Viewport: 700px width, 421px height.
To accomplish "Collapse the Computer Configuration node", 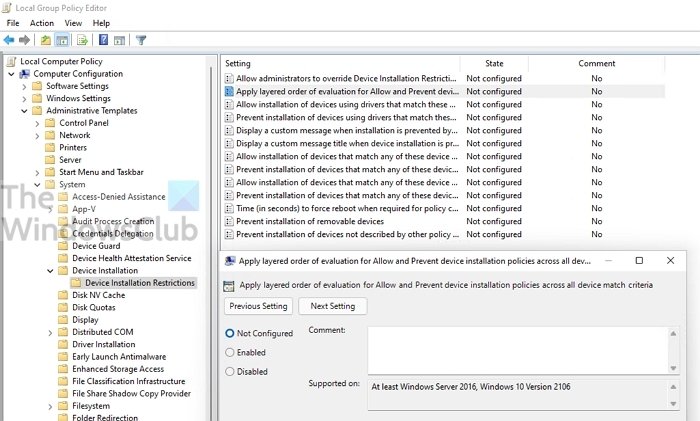I will coord(12,74).
